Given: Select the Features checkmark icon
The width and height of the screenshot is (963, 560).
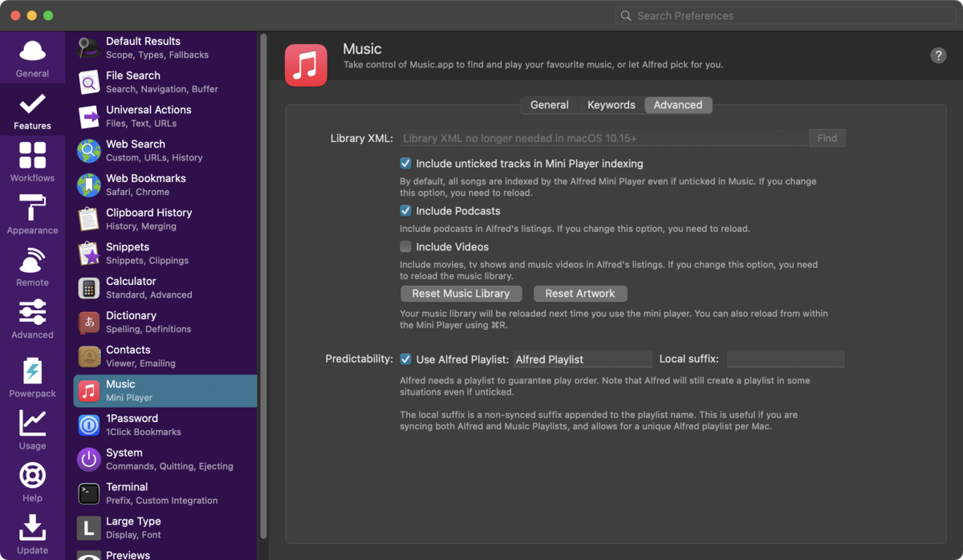Looking at the screenshot, I should [x=32, y=103].
